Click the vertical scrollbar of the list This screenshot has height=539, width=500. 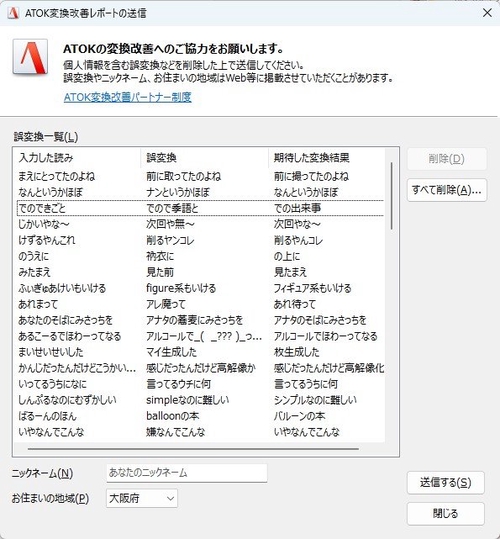pos(392,196)
